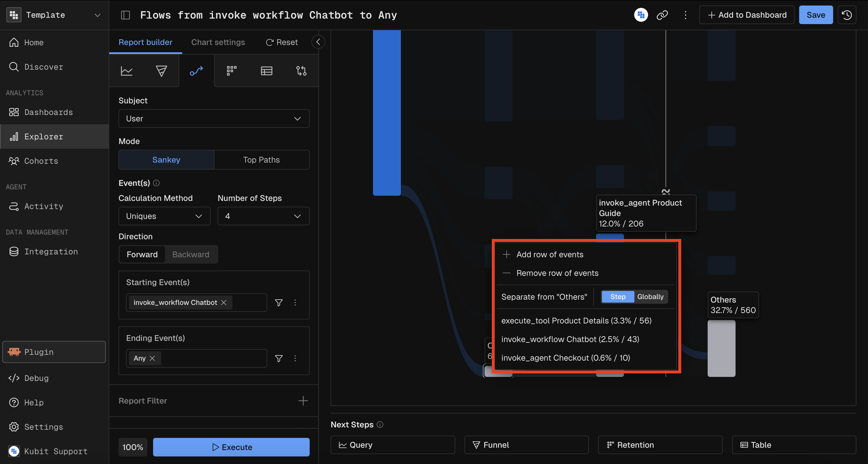This screenshot has width=868, height=464.
Task: Switch to Chart settings tab
Action: point(218,42)
